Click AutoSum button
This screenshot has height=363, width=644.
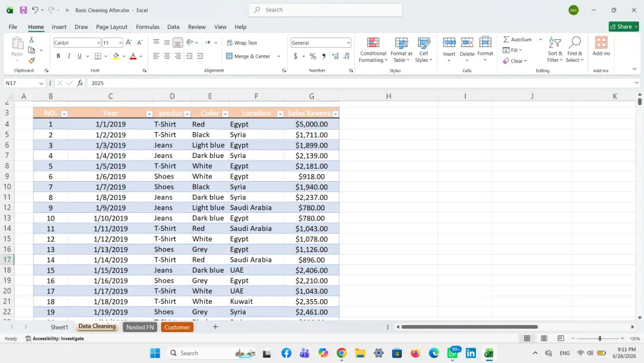(518, 39)
